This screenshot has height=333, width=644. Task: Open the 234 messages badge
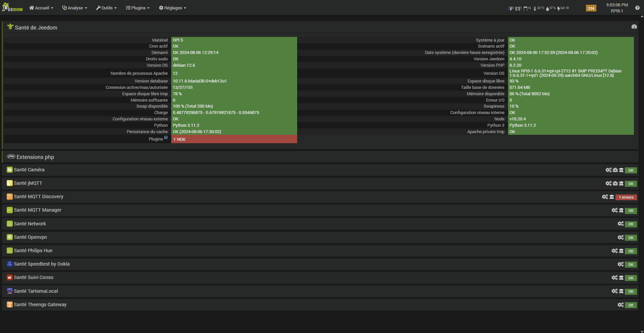coord(591,8)
